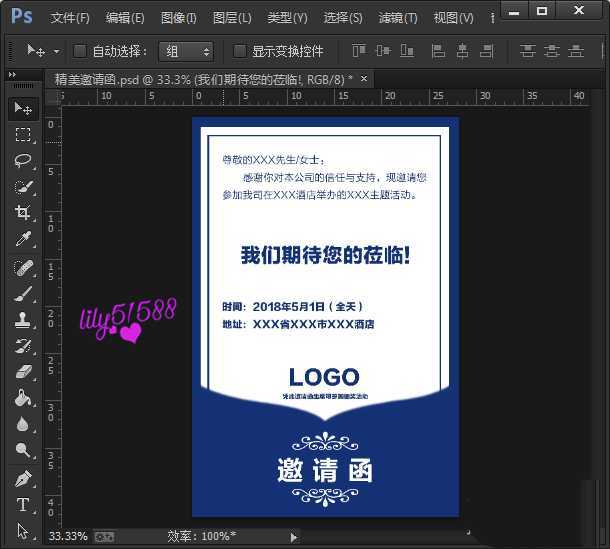Open the 文件(F) menu
610x549 pixels.
(70, 18)
